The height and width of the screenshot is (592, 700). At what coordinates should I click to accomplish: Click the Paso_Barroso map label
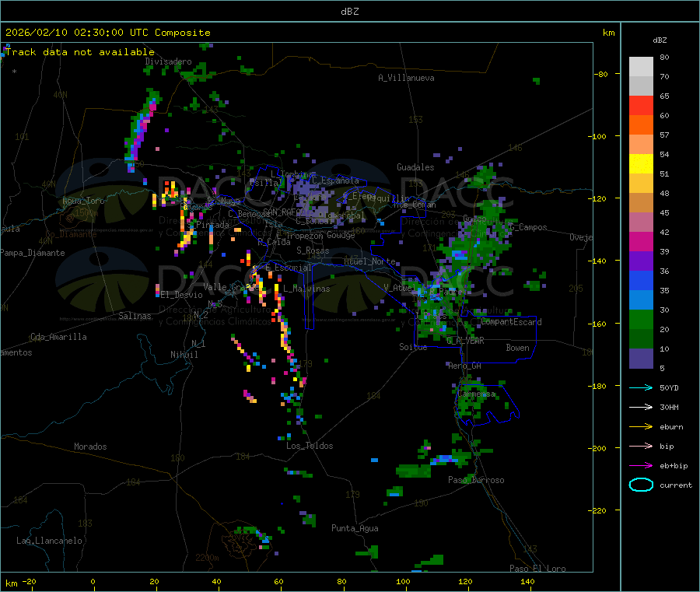476,480
